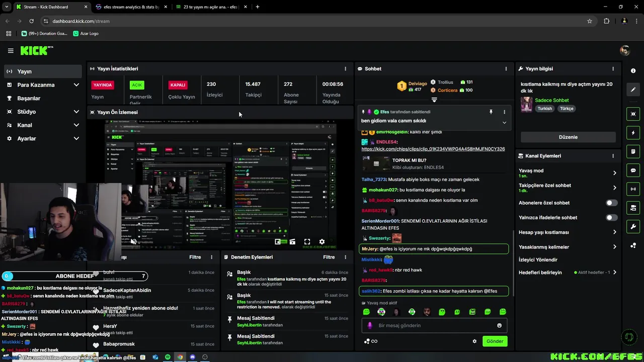Open a new browser tab
644x362 pixels.
click(x=258, y=7)
